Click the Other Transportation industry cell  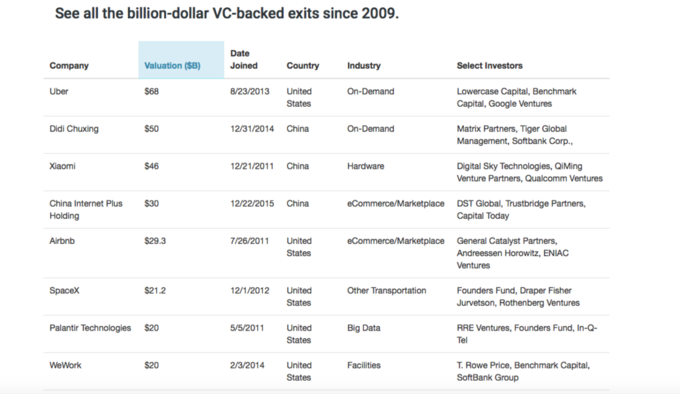click(x=387, y=290)
